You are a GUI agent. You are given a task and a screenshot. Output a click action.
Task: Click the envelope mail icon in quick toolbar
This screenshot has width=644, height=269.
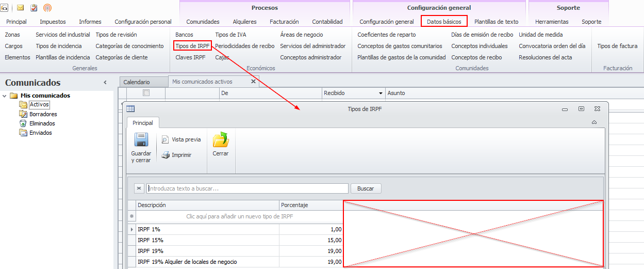pos(21,8)
